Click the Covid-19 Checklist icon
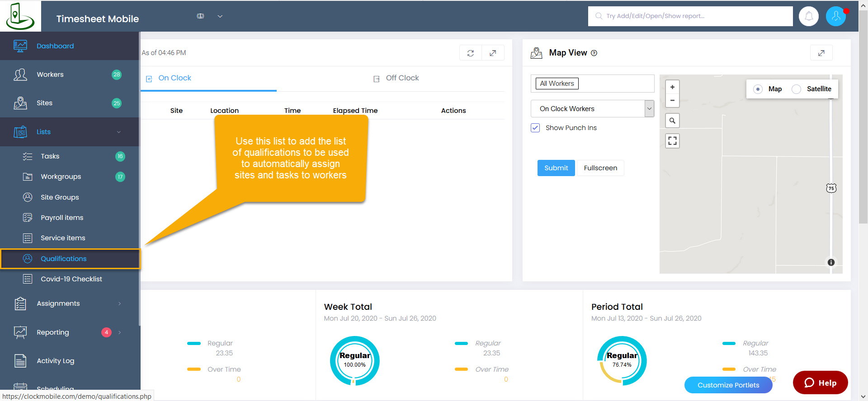 [x=28, y=279]
